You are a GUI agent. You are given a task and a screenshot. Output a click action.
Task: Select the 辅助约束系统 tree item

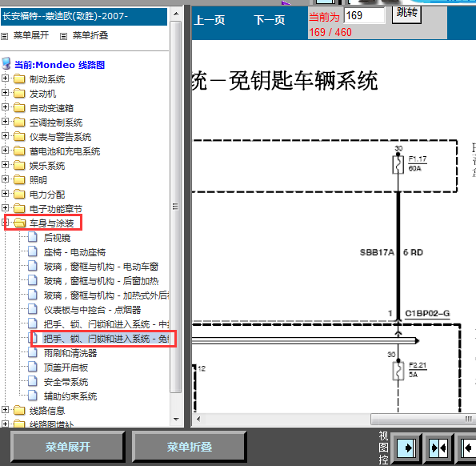coord(70,396)
